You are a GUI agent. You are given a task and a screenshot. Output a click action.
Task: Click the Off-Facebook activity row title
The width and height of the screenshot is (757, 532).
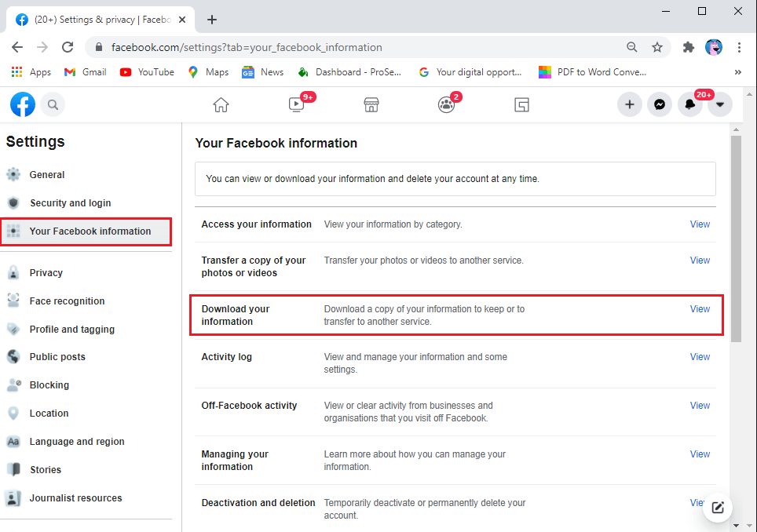pyautogui.click(x=249, y=406)
